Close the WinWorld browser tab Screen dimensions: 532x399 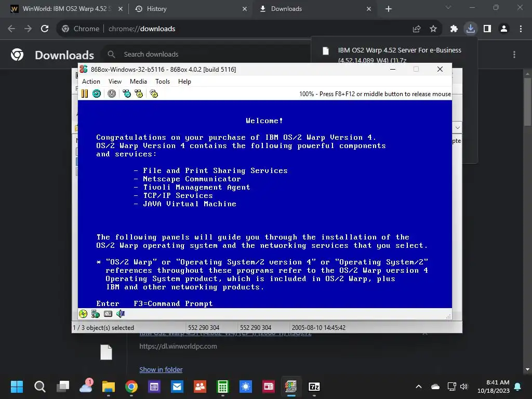pos(121,9)
